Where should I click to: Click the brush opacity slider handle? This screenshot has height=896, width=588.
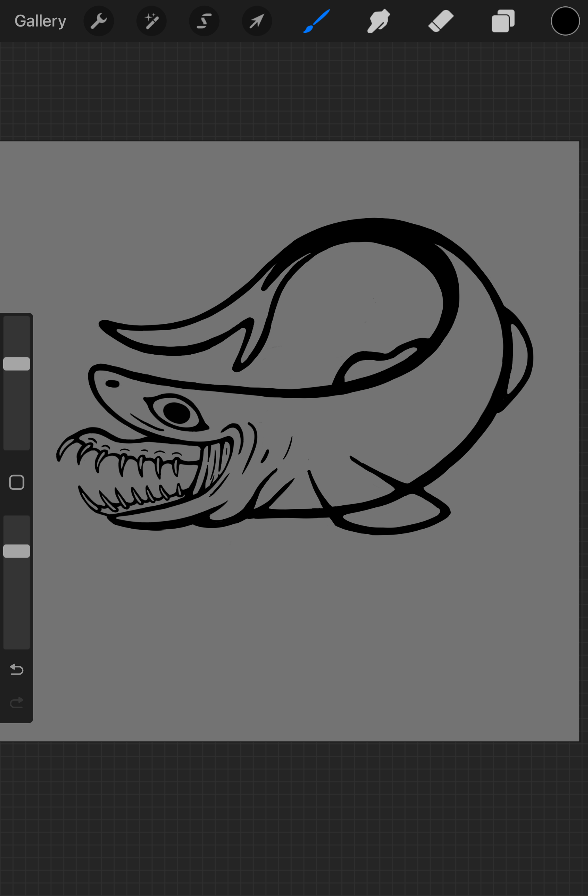pyautogui.click(x=17, y=551)
